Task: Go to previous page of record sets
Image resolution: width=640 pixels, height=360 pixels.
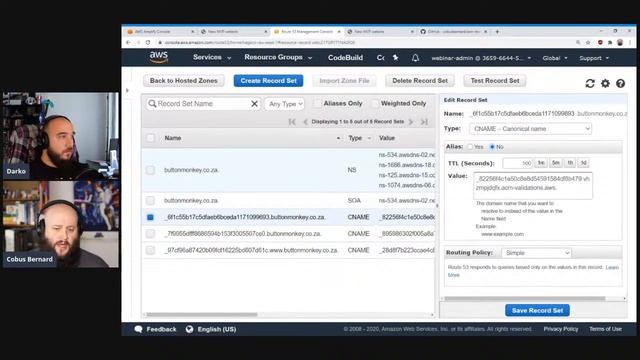Action: [305, 122]
